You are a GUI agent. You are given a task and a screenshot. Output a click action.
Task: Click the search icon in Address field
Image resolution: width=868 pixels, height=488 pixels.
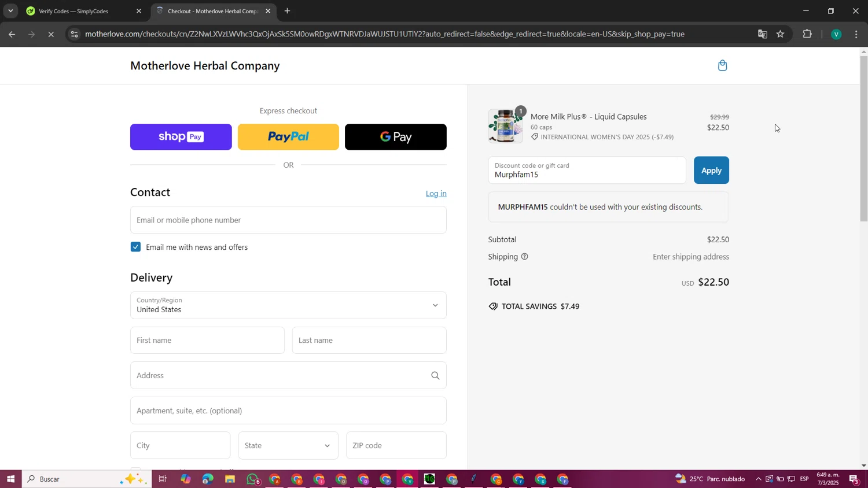[435, 376]
